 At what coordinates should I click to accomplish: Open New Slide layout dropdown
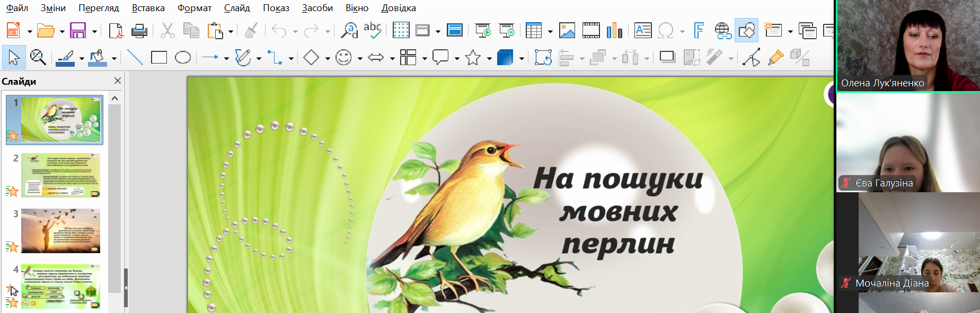tap(790, 31)
